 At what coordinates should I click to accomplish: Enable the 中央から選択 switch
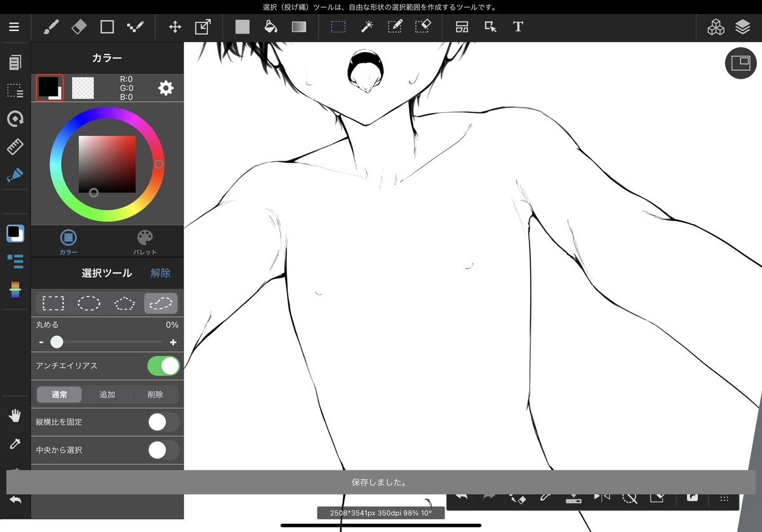tap(163, 450)
